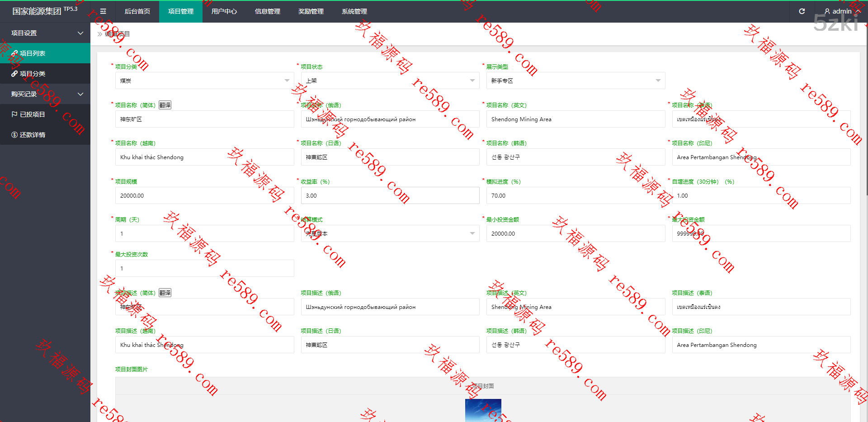Open 还款详情 in the sidebar
868x422 pixels.
[45, 135]
